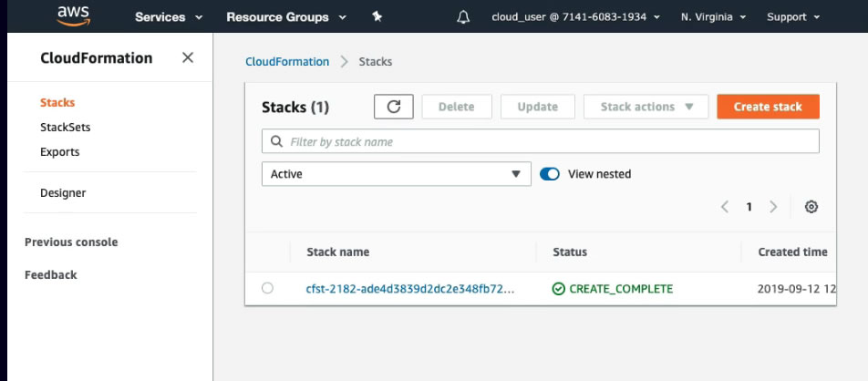The width and height of the screenshot is (868, 381).
Task: Expand the Stack actions dropdown
Action: click(x=646, y=107)
